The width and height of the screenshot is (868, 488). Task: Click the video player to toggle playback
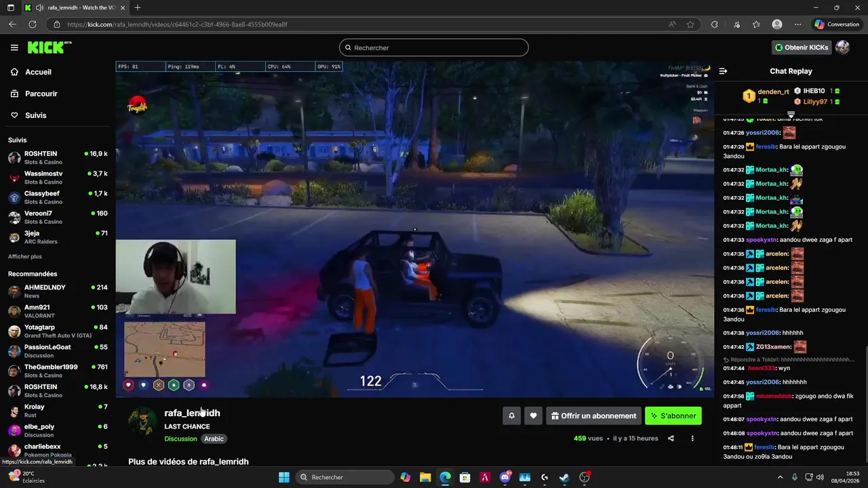[x=414, y=229]
